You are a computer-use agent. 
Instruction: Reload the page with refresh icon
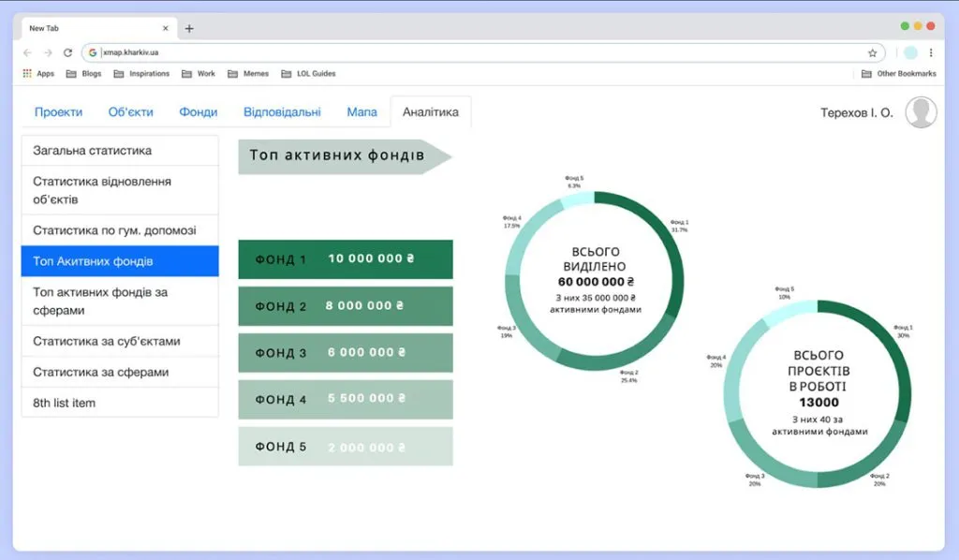coord(67,53)
